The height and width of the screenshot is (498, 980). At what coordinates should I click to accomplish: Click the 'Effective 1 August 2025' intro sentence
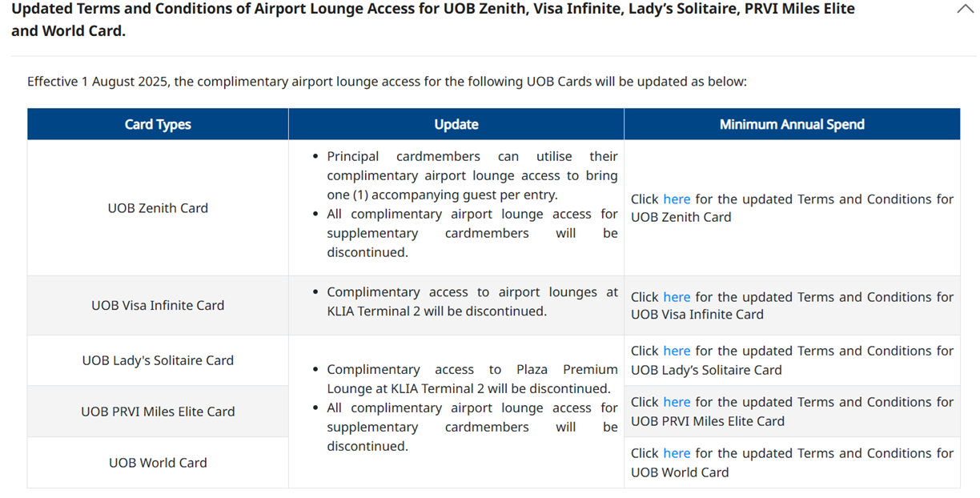pyautogui.click(x=387, y=82)
